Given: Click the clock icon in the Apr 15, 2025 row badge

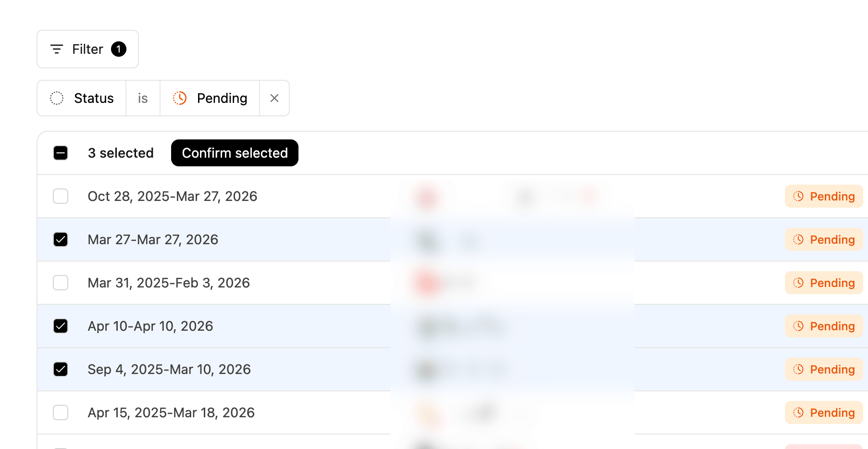Looking at the screenshot, I should pos(798,412).
